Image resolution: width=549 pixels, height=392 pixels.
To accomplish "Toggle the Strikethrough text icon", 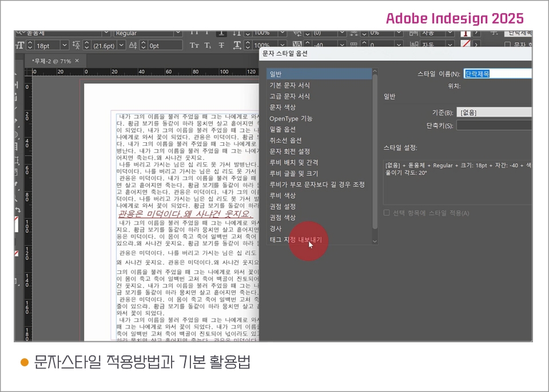I will pyautogui.click(x=221, y=46).
